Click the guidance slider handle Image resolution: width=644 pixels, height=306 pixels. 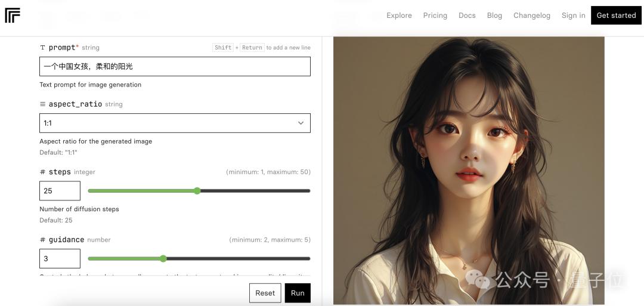[163, 259]
